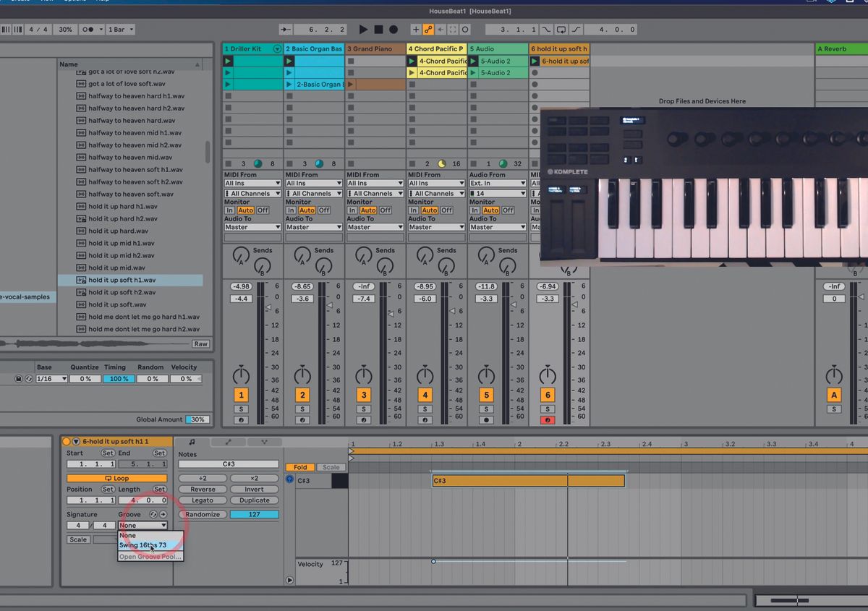Set track 5 Monitor to Off

coord(509,210)
